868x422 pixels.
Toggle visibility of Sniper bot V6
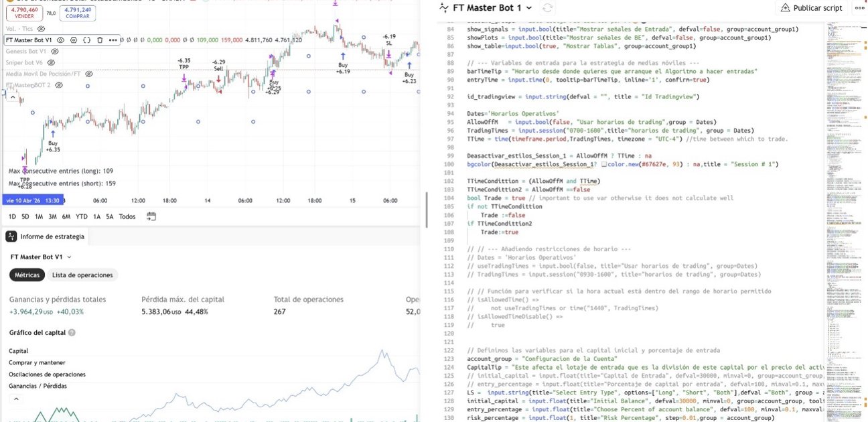tap(52, 62)
